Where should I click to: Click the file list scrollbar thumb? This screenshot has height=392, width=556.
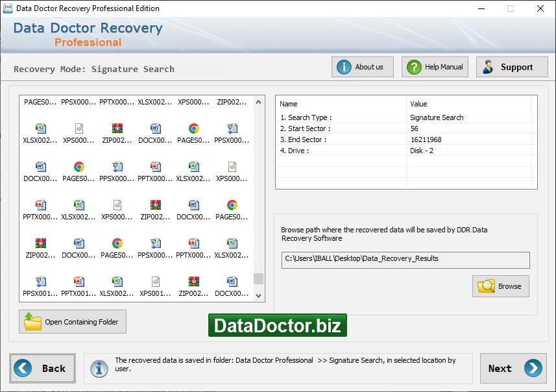pyautogui.click(x=259, y=278)
